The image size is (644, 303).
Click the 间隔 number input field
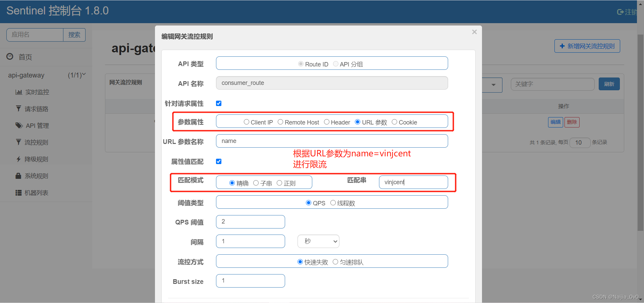(251, 241)
